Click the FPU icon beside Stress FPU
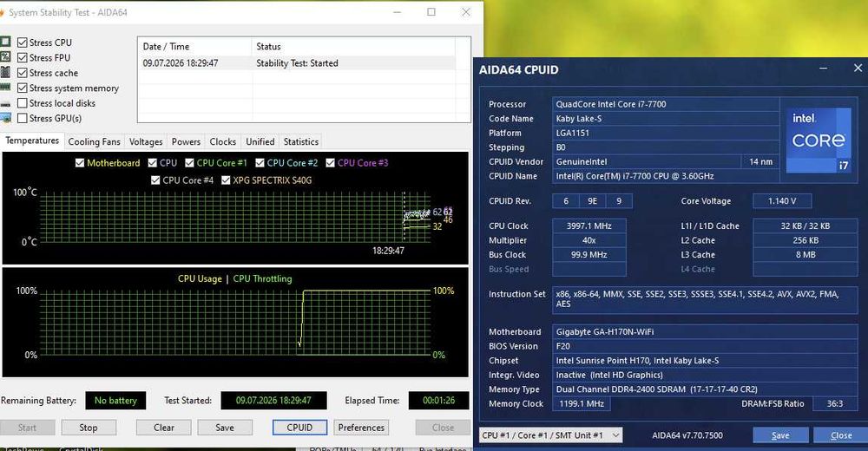 point(5,57)
